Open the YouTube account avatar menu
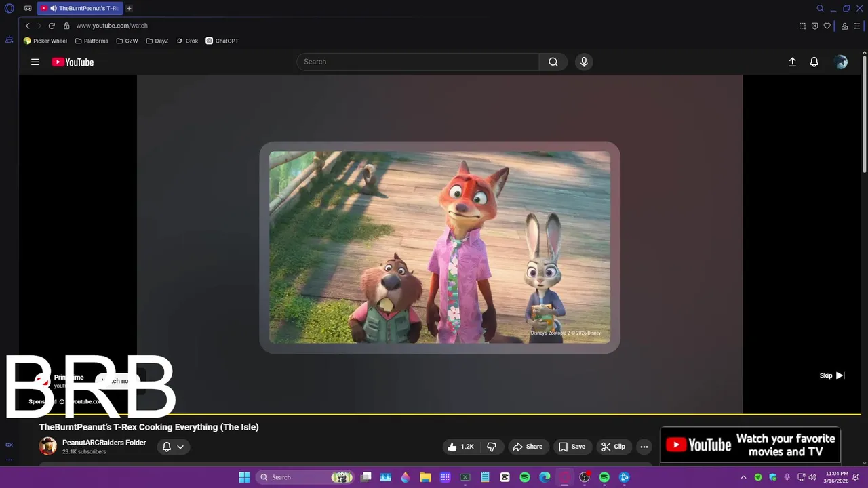868x488 pixels. click(x=841, y=62)
